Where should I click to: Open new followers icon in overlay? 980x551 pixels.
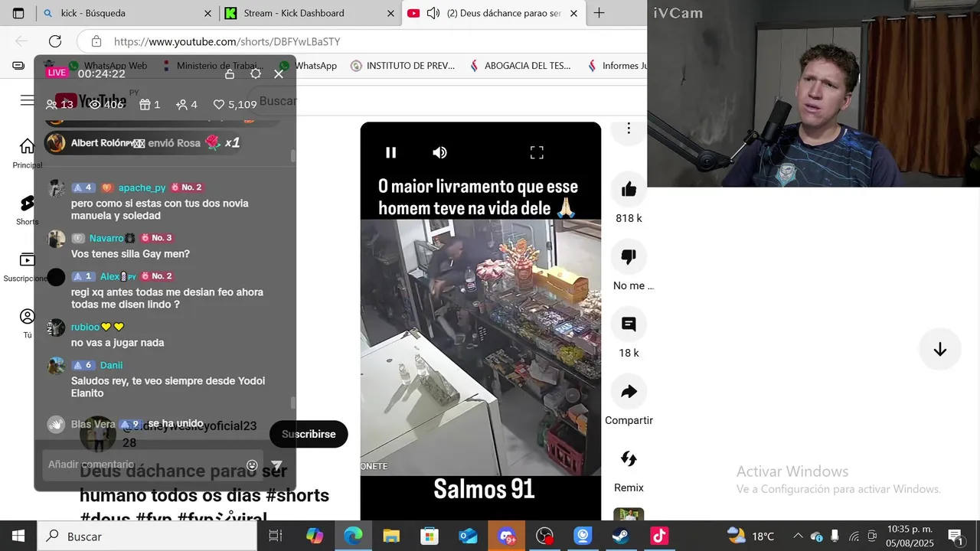point(186,104)
